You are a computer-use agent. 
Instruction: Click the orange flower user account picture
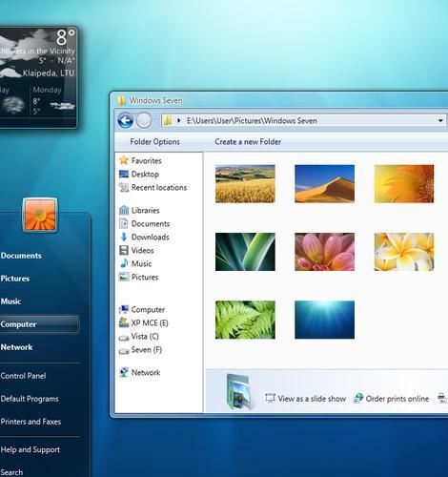click(40, 215)
